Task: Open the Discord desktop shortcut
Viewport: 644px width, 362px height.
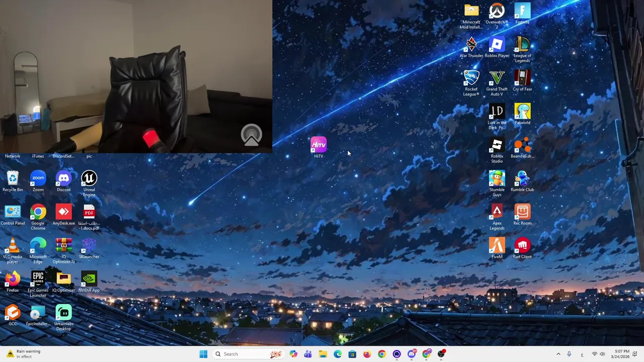Action: (x=63, y=182)
